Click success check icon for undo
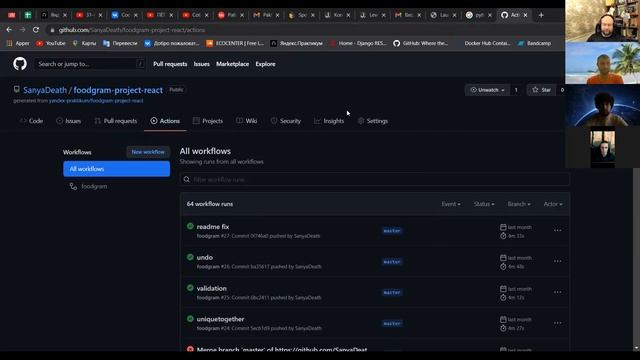Screen dimensions: 640x360 190,257
